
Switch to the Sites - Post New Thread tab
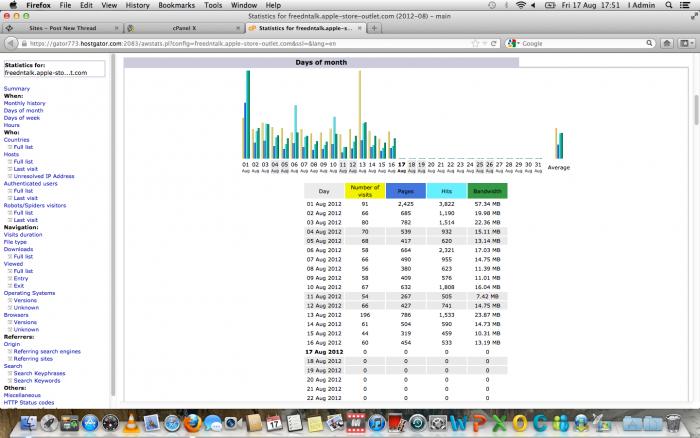[62, 28]
